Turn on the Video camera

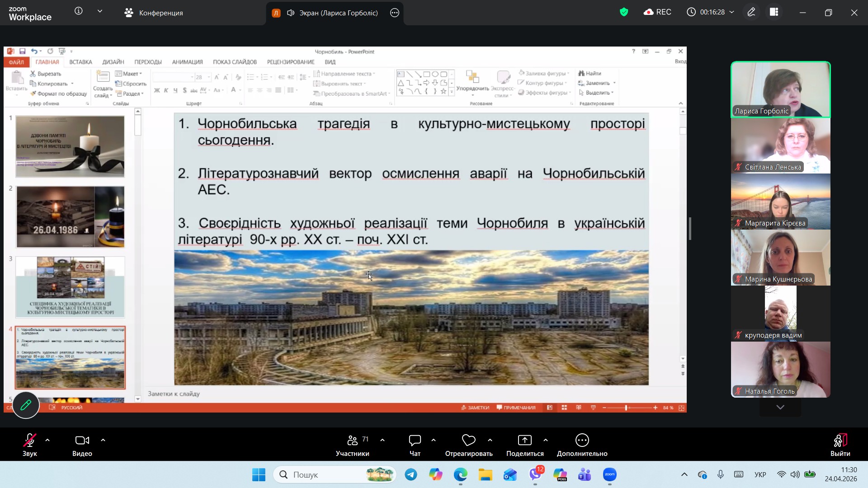pyautogui.click(x=82, y=441)
